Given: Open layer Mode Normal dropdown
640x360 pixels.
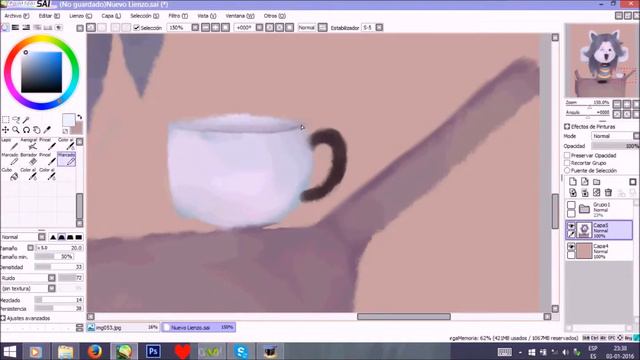Looking at the screenshot, I should click(x=636, y=136).
